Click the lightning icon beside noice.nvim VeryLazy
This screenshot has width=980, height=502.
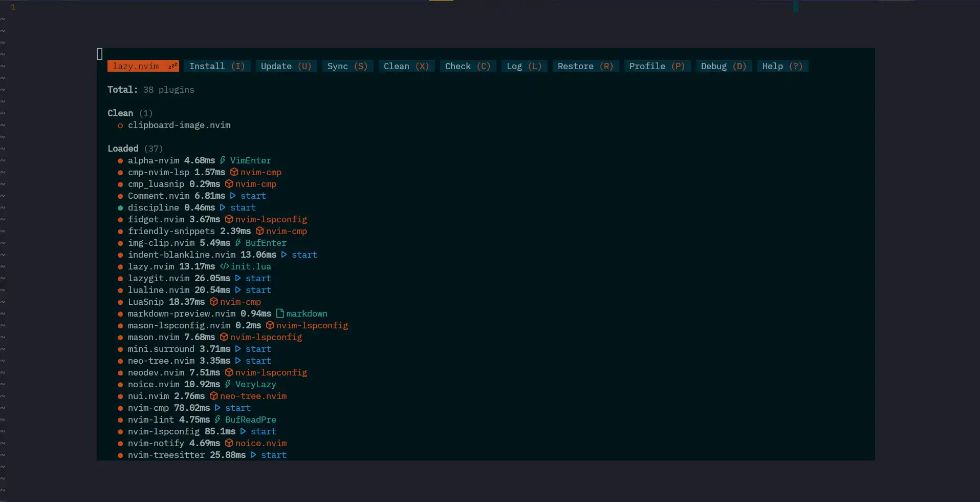[x=227, y=384]
